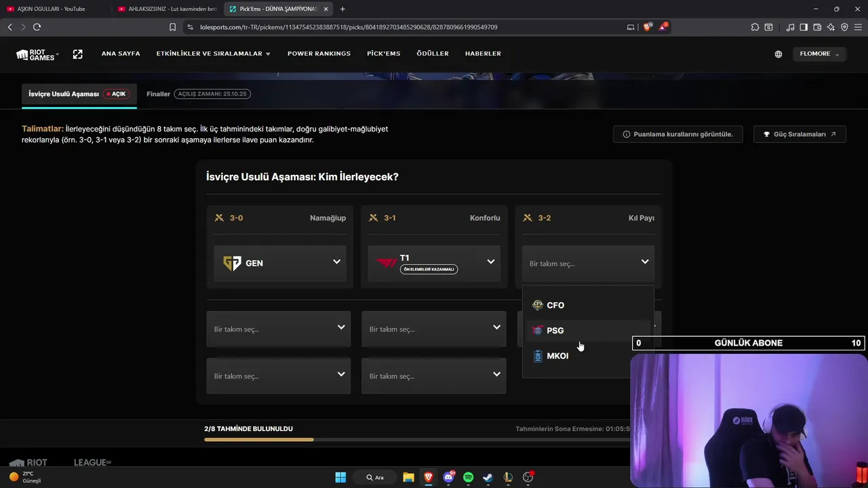Click the predictions progress bar
This screenshot has height=488, width=868.
click(417, 440)
